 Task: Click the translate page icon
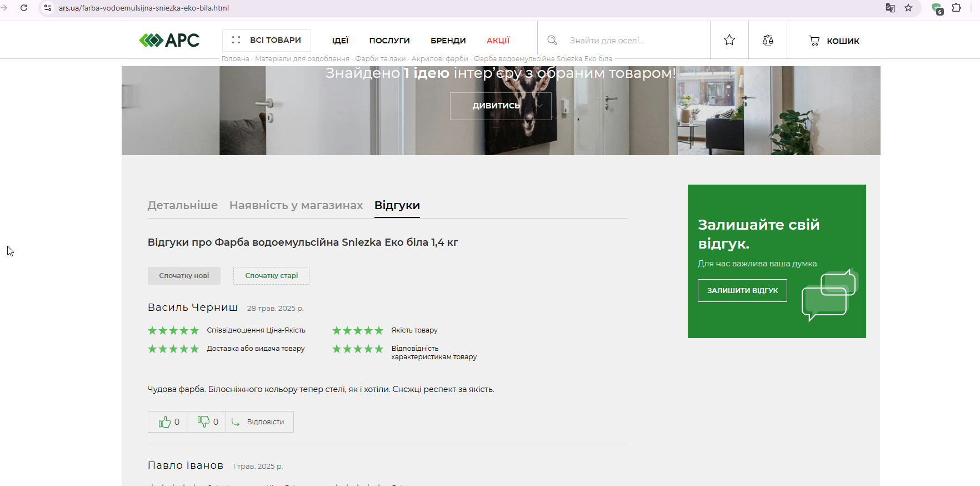tap(891, 8)
